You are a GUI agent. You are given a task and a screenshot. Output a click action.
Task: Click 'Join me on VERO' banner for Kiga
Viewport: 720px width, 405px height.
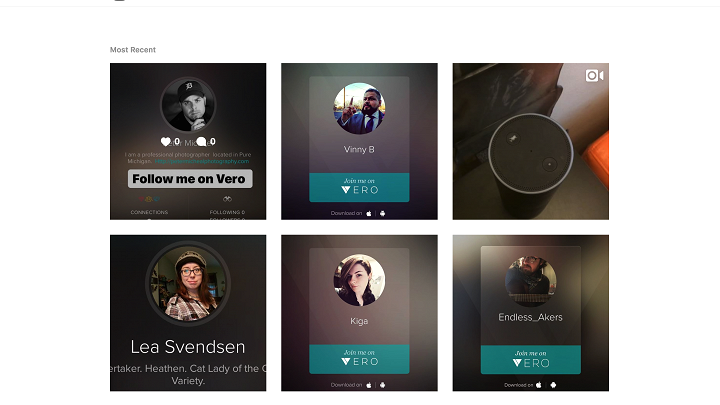click(359, 359)
